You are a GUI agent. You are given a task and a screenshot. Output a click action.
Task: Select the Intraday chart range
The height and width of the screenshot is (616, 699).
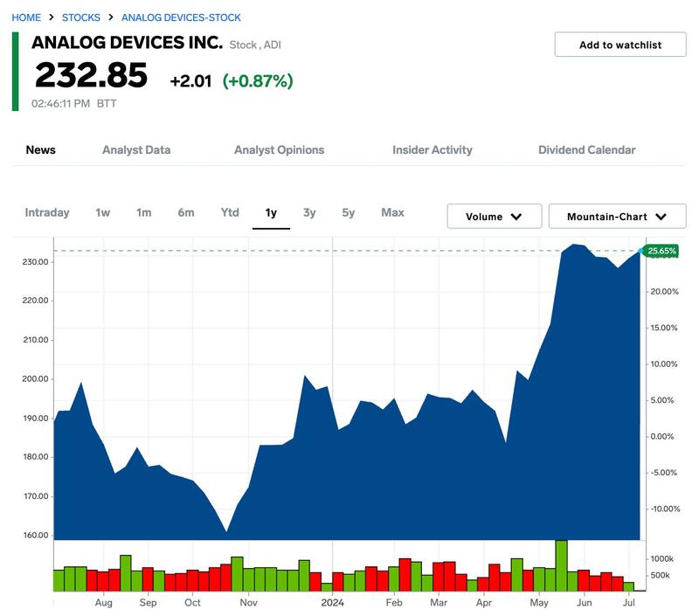click(x=47, y=212)
